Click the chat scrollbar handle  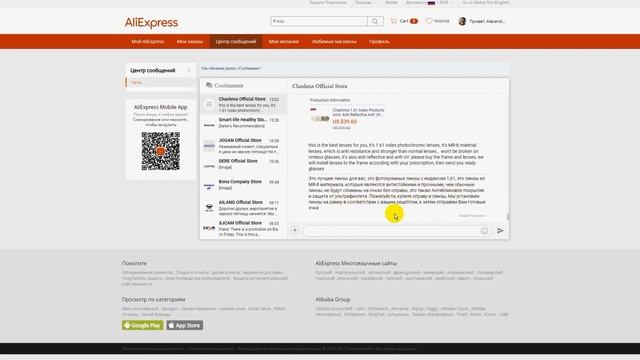[x=508, y=216]
